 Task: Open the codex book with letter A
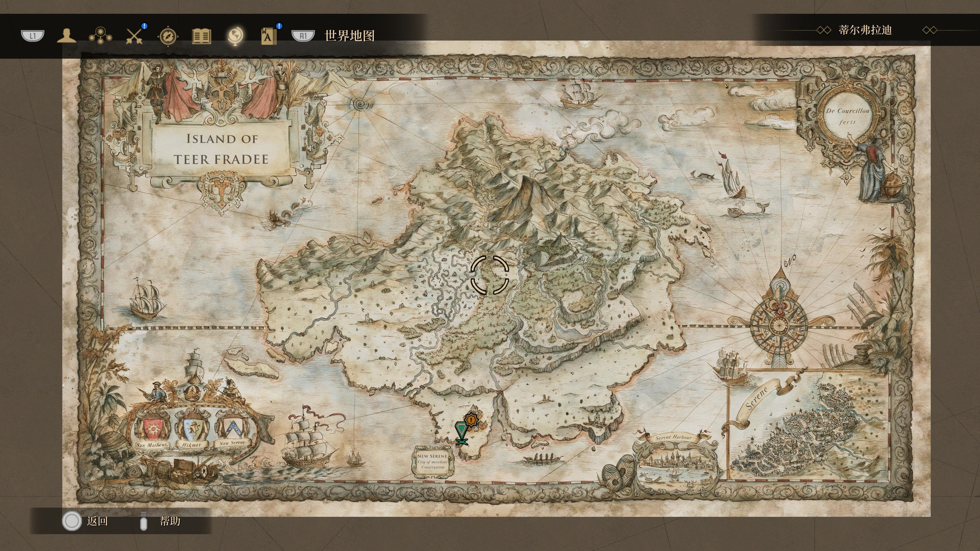click(x=268, y=36)
